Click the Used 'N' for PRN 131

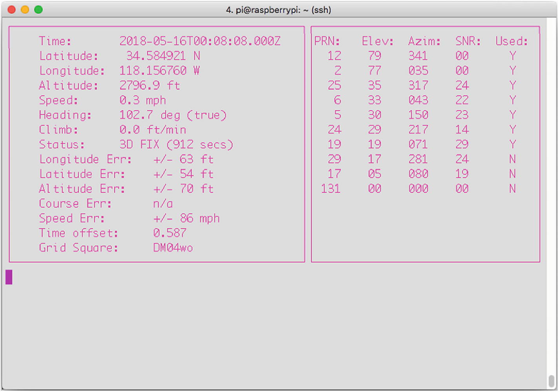(512, 189)
